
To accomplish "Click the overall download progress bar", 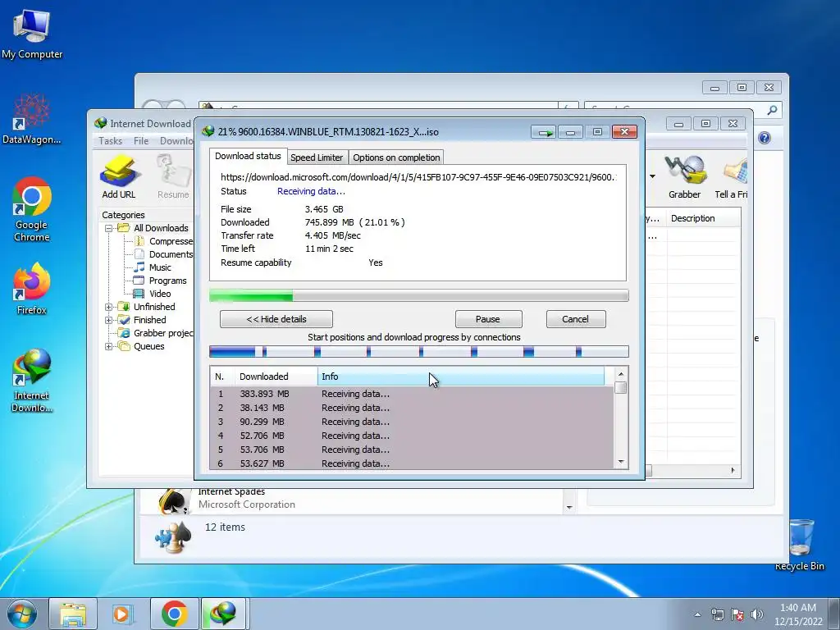I will click(419, 295).
